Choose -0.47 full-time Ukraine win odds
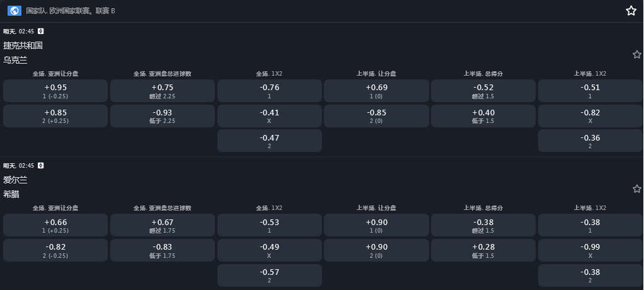The width and height of the screenshot is (644, 290). point(270,141)
